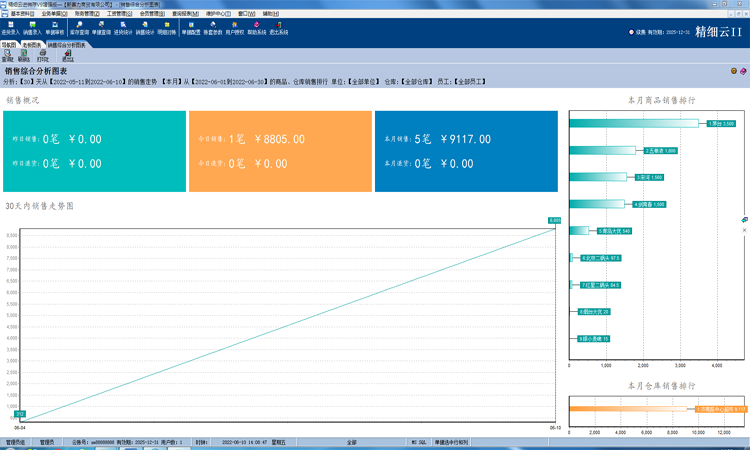The width and height of the screenshot is (750, 450).
Task: Click the 打印 print icon
Action: [x=42, y=56]
